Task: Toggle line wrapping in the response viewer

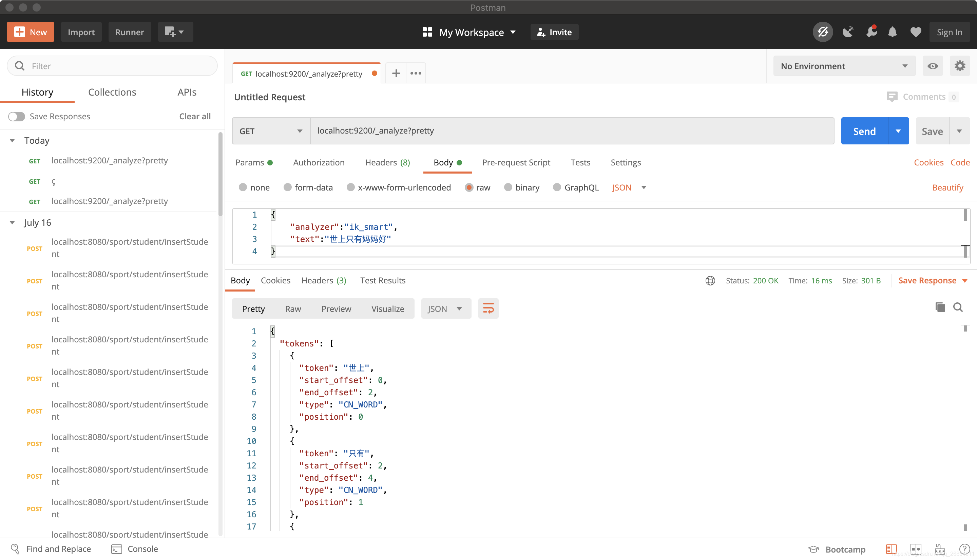Action: [488, 308]
